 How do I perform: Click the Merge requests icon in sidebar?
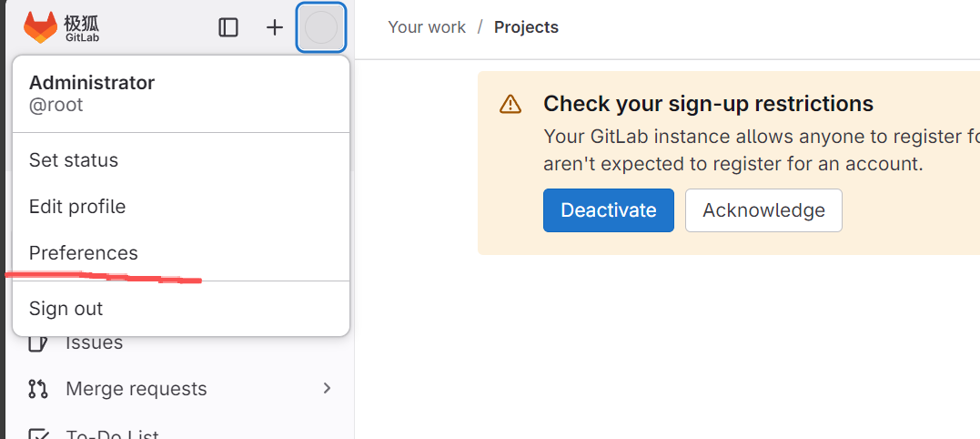(x=38, y=389)
